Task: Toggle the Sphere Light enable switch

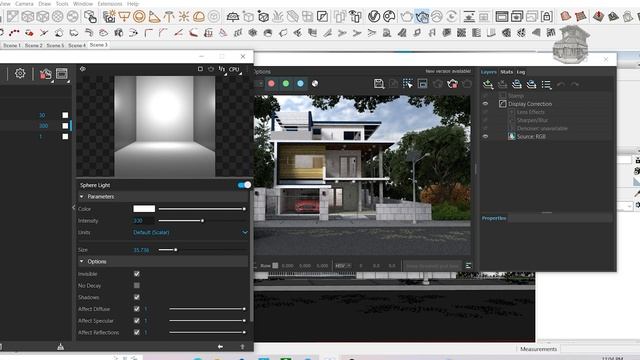Action: tap(244, 185)
